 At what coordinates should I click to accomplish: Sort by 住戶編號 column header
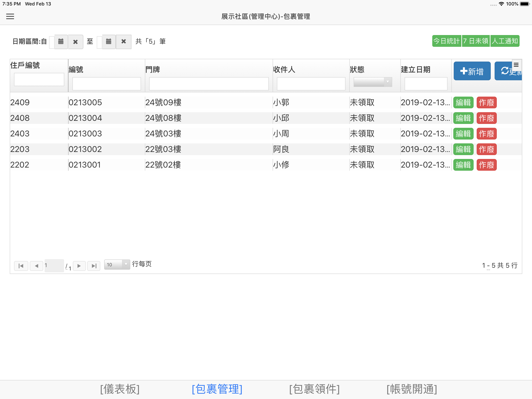coord(25,65)
